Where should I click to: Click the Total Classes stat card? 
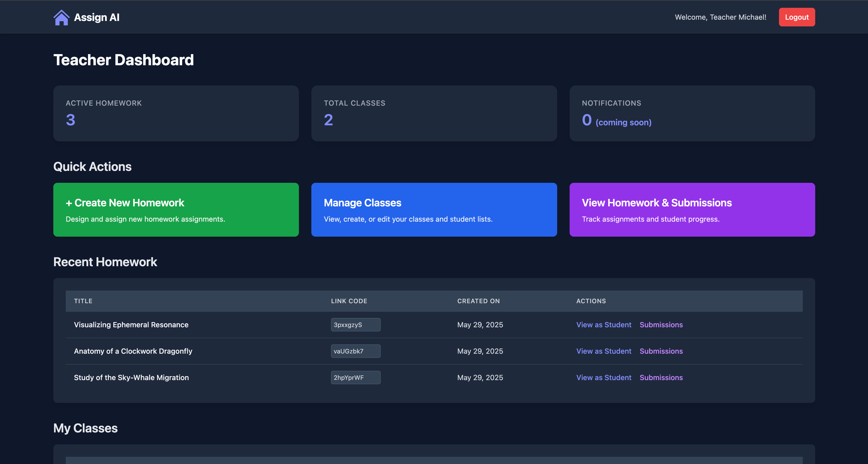point(434,113)
